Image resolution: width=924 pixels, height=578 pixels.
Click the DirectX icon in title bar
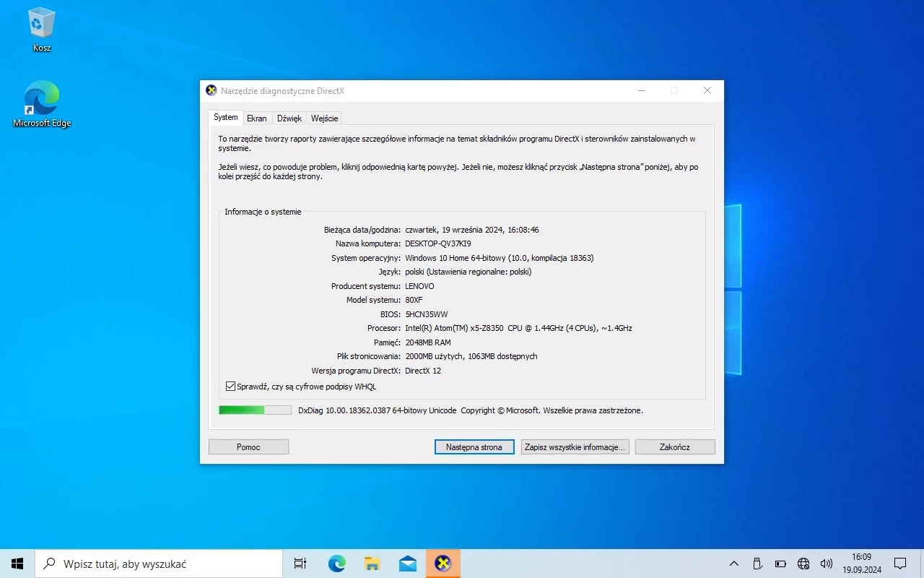pos(212,90)
